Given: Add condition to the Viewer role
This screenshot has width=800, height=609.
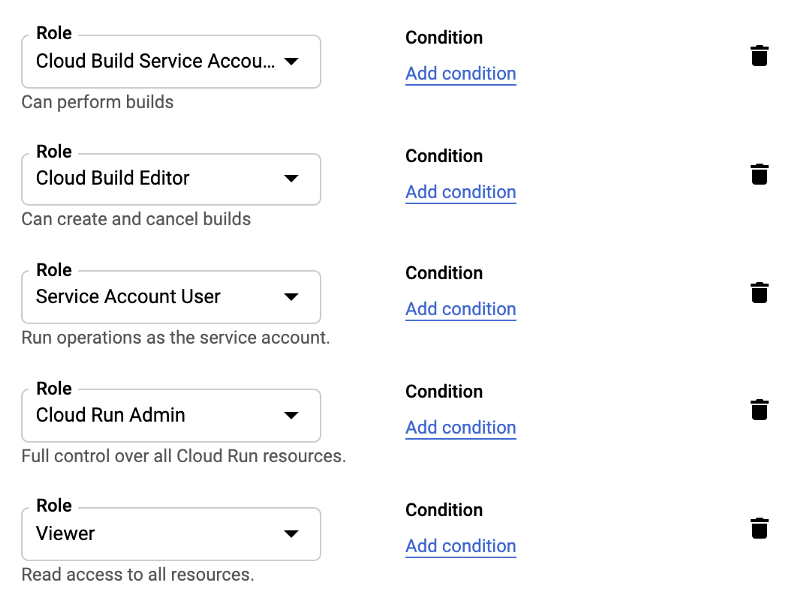Looking at the screenshot, I should click(x=460, y=546).
